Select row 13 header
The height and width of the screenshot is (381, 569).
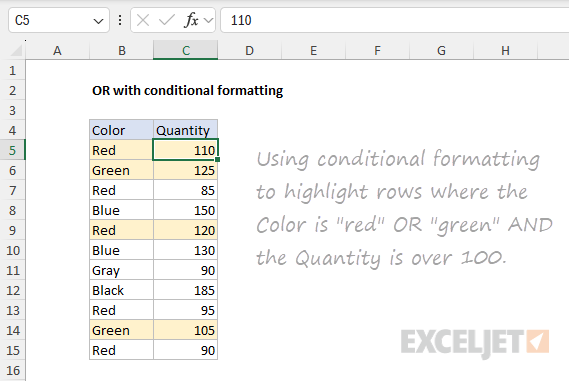click(x=13, y=310)
